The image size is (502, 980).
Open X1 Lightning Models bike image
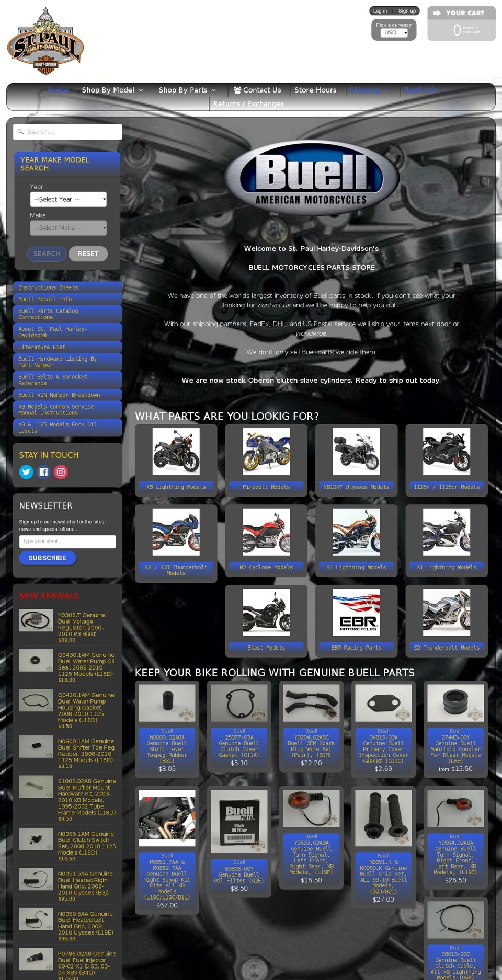[x=447, y=532]
